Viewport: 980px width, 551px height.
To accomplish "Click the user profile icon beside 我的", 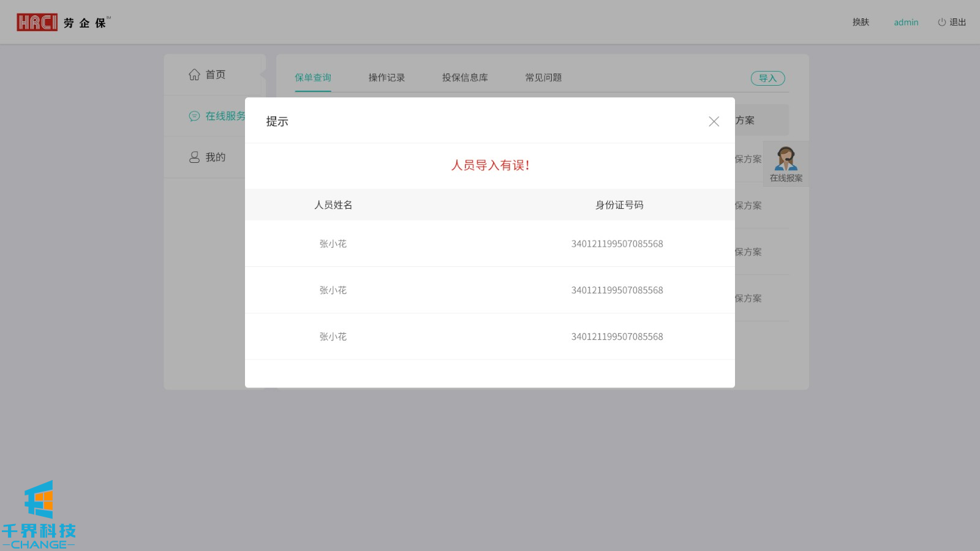I will tap(194, 157).
